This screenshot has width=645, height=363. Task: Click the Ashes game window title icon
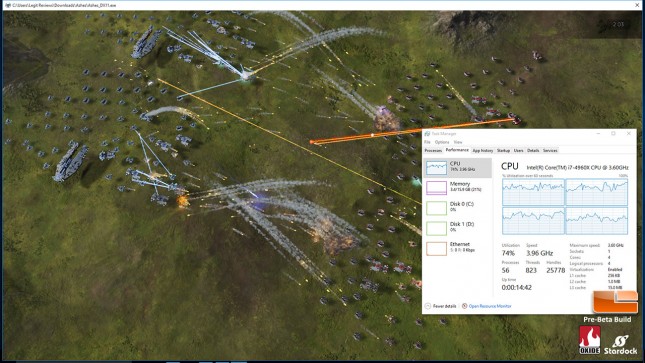(x=7, y=5)
